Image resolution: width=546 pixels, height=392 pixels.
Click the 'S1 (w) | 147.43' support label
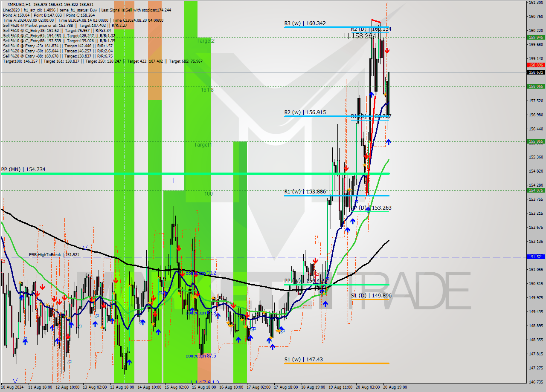point(304,360)
